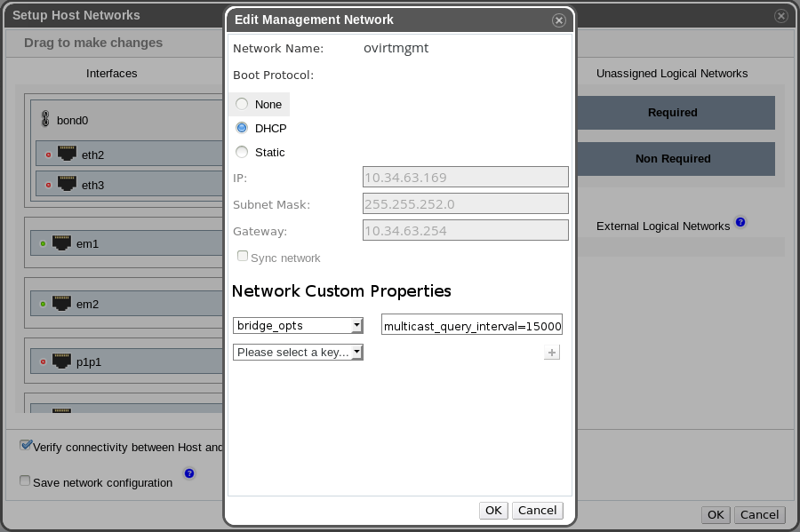Click the multicast_query_interval value field

click(472, 326)
